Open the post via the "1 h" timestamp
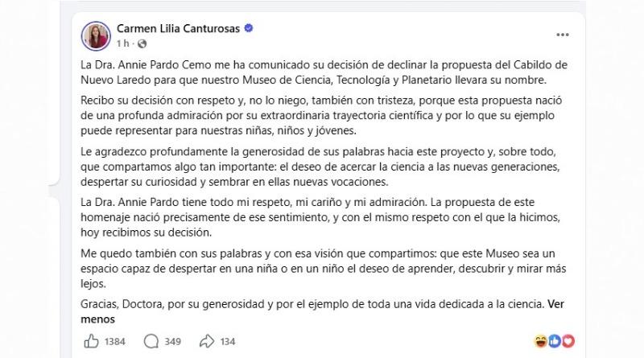Viewport: 644px width, 358px height. point(123,43)
